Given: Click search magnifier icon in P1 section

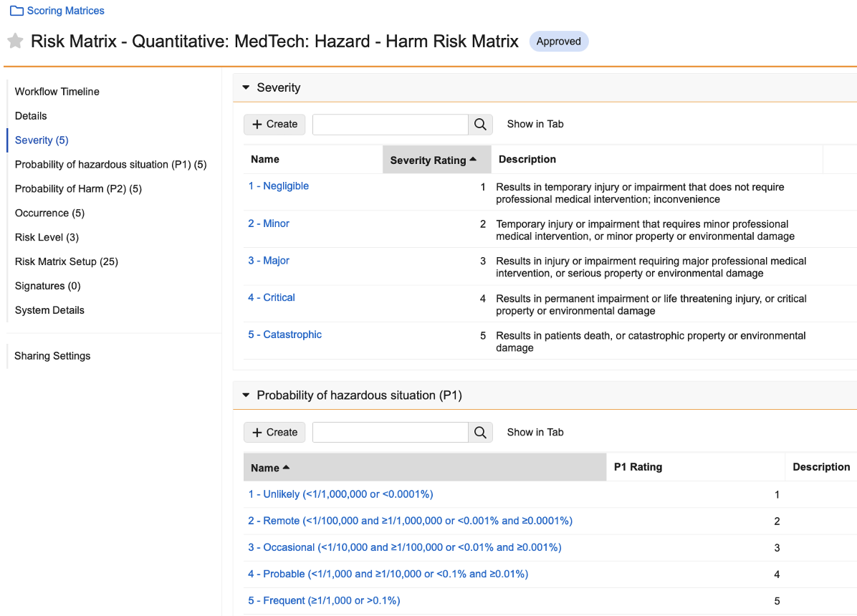Looking at the screenshot, I should tap(480, 433).
